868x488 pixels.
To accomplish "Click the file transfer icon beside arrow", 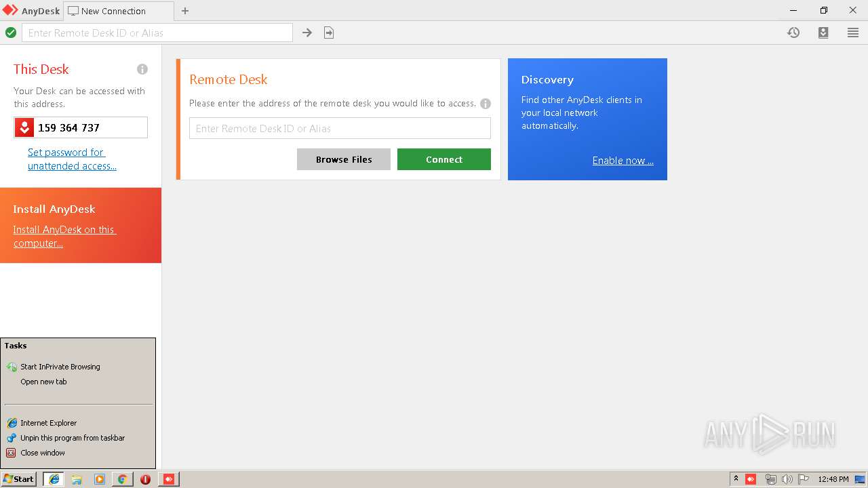I will [x=329, y=33].
